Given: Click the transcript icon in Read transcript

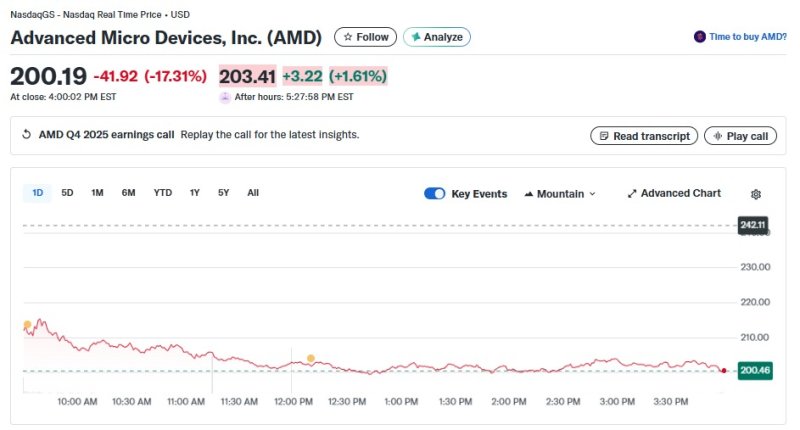Looking at the screenshot, I should [602, 136].
